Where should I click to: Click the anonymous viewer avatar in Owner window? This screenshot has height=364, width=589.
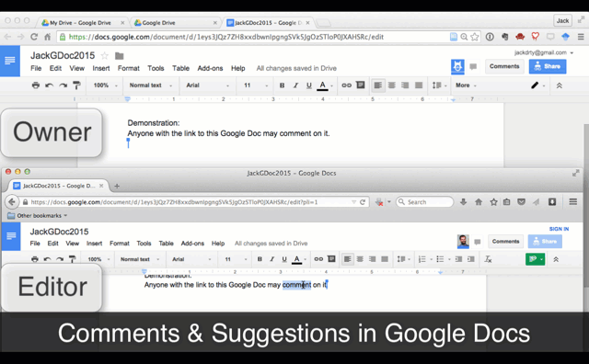[x=457, y=66]
